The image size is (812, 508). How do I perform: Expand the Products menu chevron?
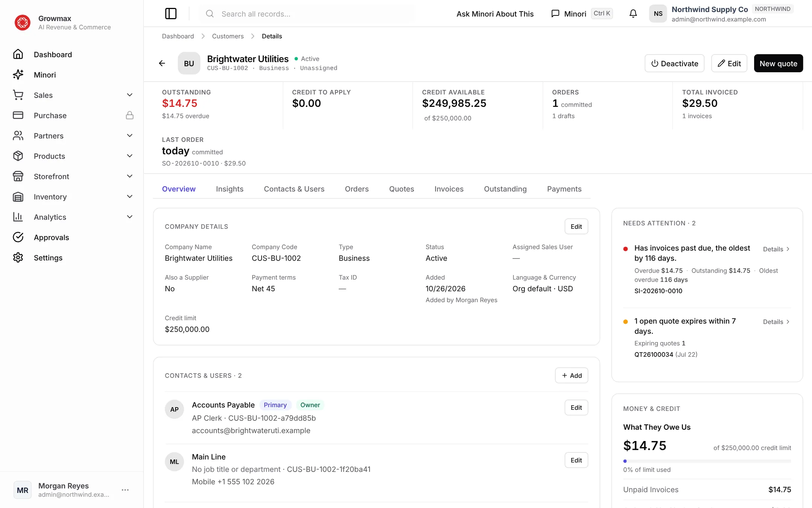[x=130, y=156]
